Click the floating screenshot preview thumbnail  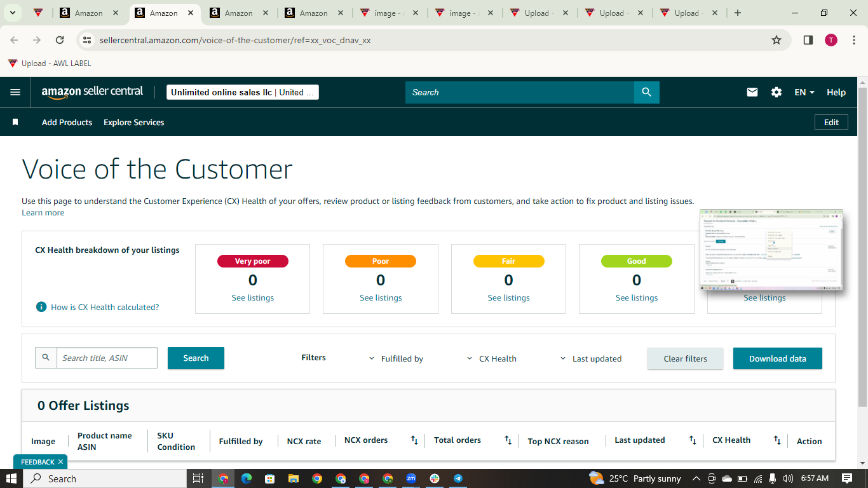[x=771, y=250]
